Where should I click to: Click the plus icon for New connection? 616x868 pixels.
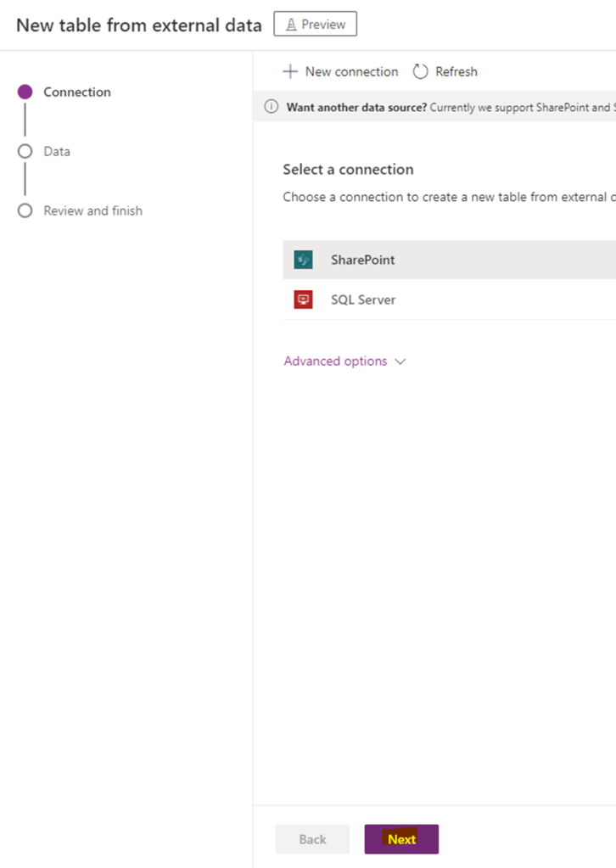pyautogui.click(x=290, y=72)
